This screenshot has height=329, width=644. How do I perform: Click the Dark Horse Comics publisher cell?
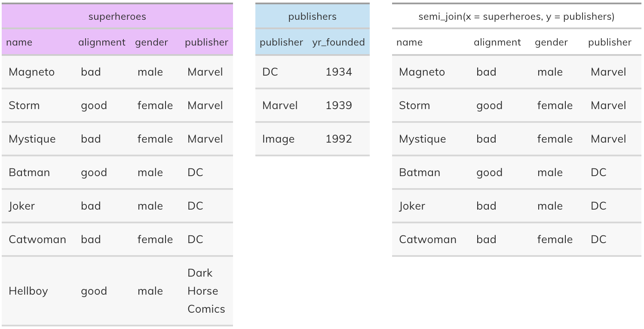pyautogui.click(x=206, y=291)
